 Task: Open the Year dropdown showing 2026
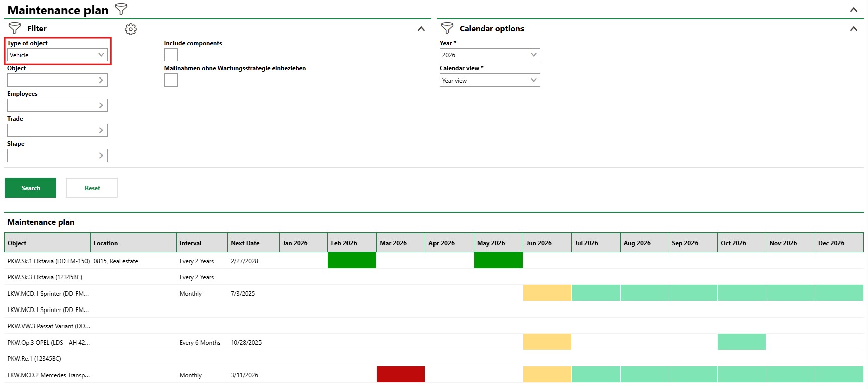click(x=489, y=55)
